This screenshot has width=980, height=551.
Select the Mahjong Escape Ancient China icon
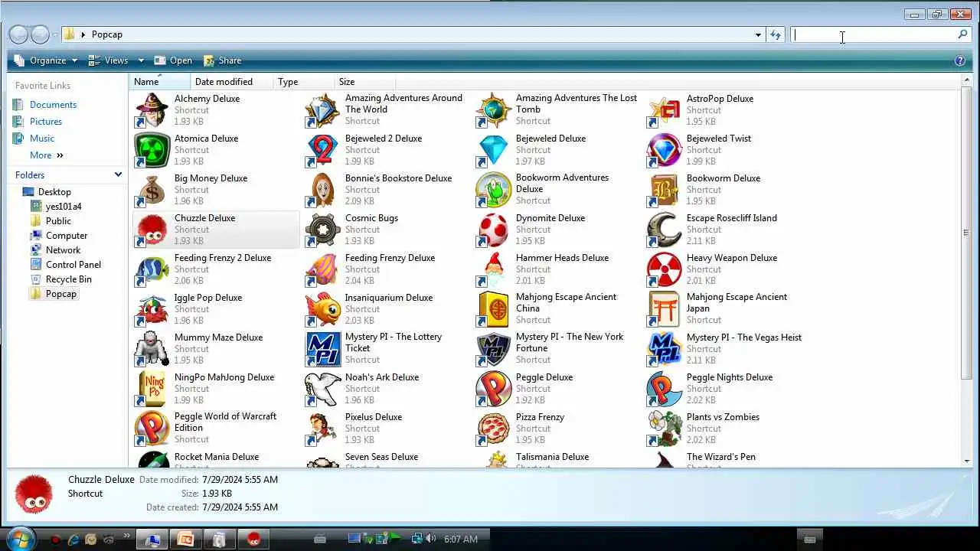pyautogui.click(x=493, y=309)
